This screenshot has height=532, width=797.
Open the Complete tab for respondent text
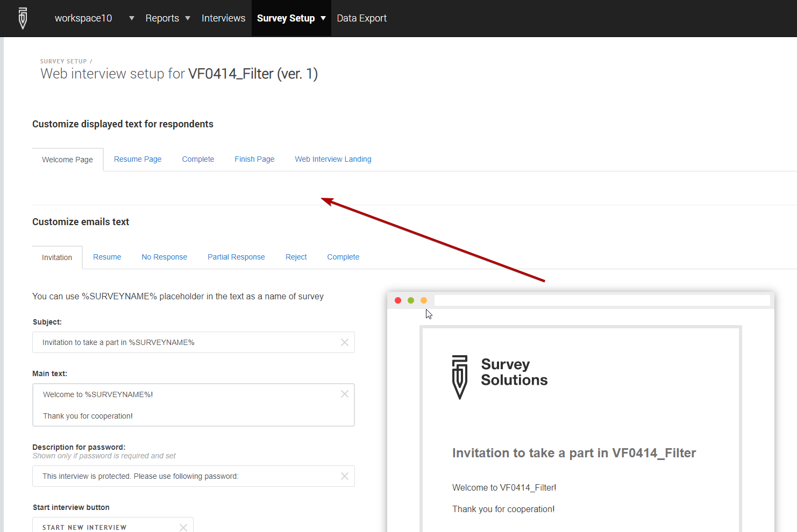coord(198,159)
